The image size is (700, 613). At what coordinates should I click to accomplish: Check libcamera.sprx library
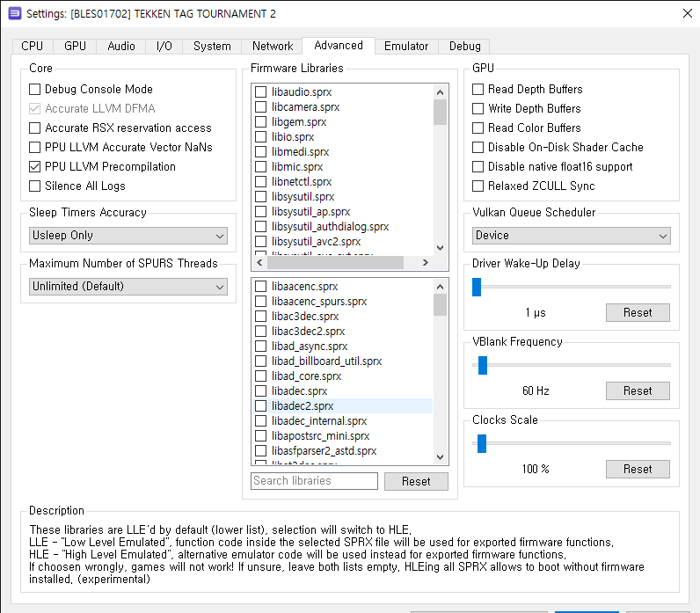click(x=260, y=107)
